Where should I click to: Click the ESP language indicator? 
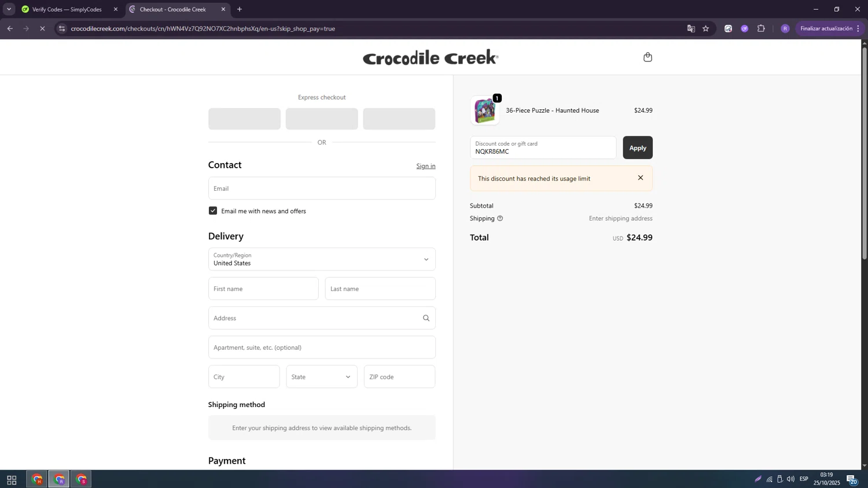[x=804, y=479]
